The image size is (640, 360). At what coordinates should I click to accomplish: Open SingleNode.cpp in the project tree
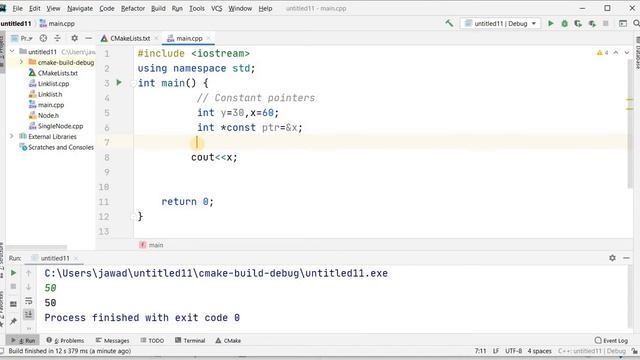tap(56, 126)
